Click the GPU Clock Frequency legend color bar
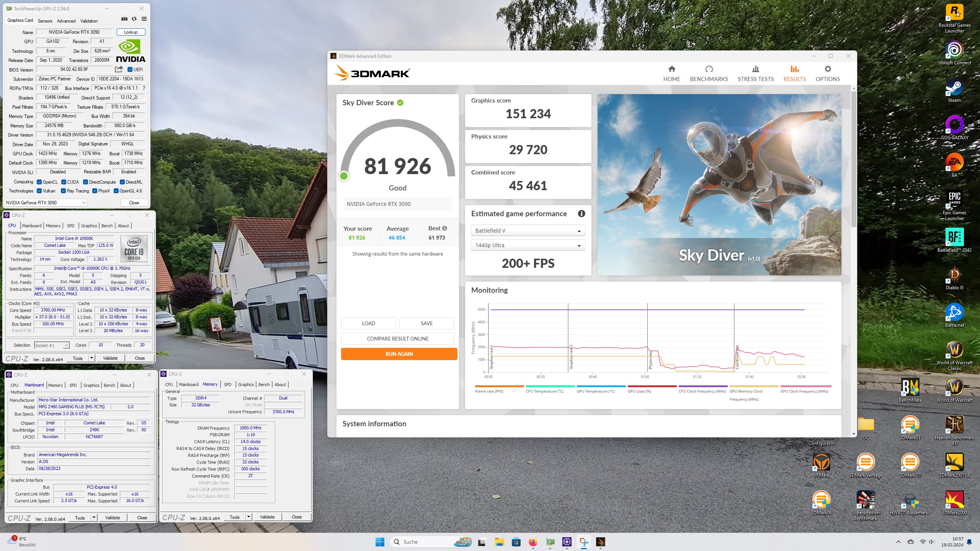The height and width of the screenshot is (551, 980). pyautogui.click(x=806, y=386)
